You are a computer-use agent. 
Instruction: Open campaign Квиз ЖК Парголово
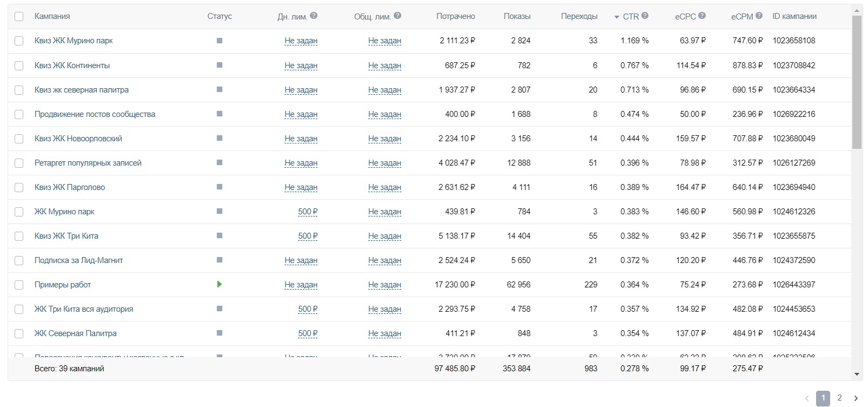click(70, 187)
